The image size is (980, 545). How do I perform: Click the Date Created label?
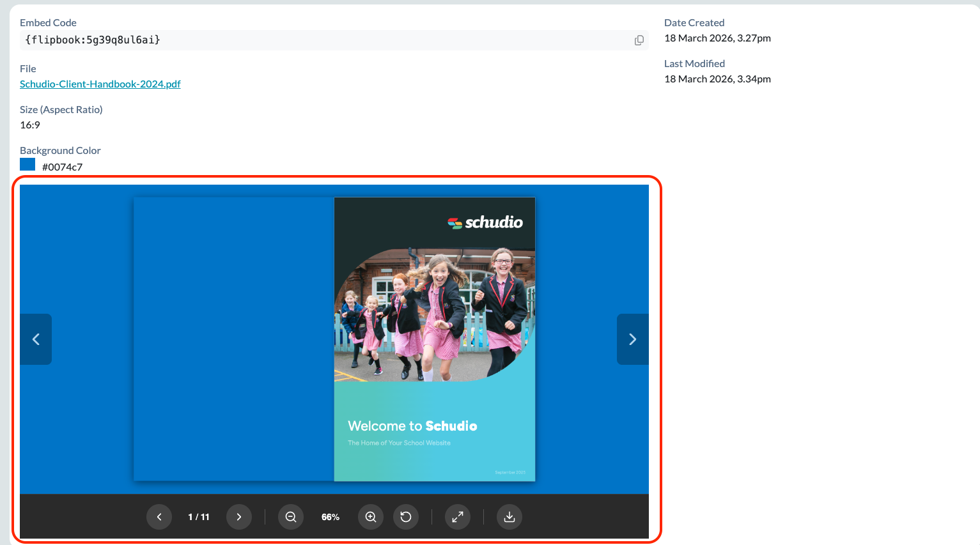[x=694, y=22]
